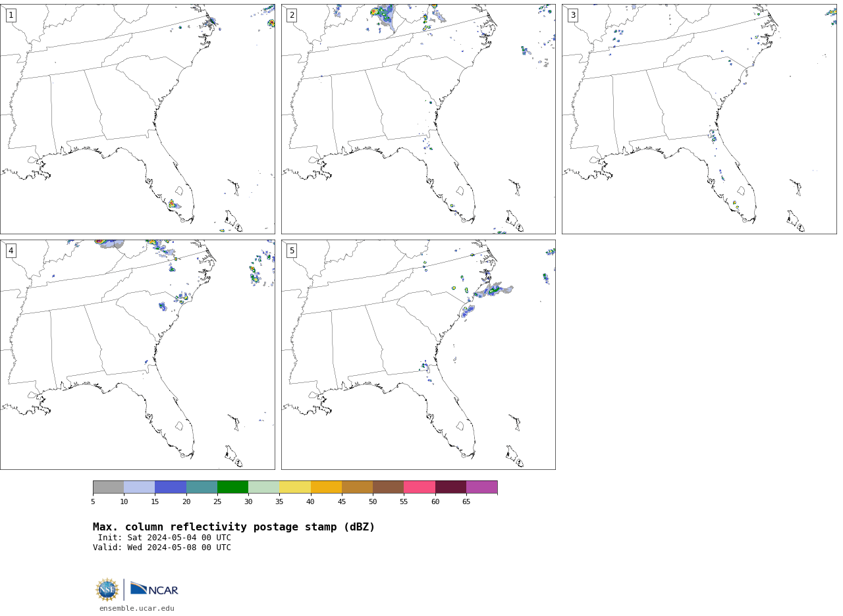843x616 pixels.
Task: Click the ensemble.ucar.edu text
Action: (x=137, y=609)
